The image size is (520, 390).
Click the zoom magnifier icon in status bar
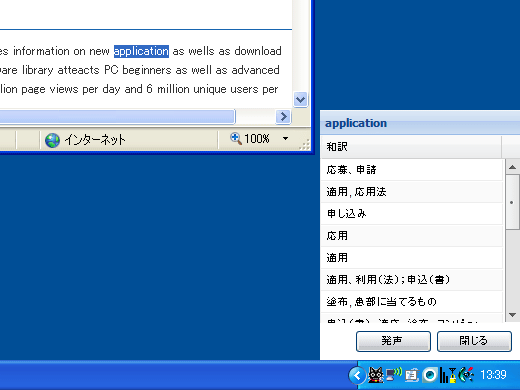(x=236, y=138)
